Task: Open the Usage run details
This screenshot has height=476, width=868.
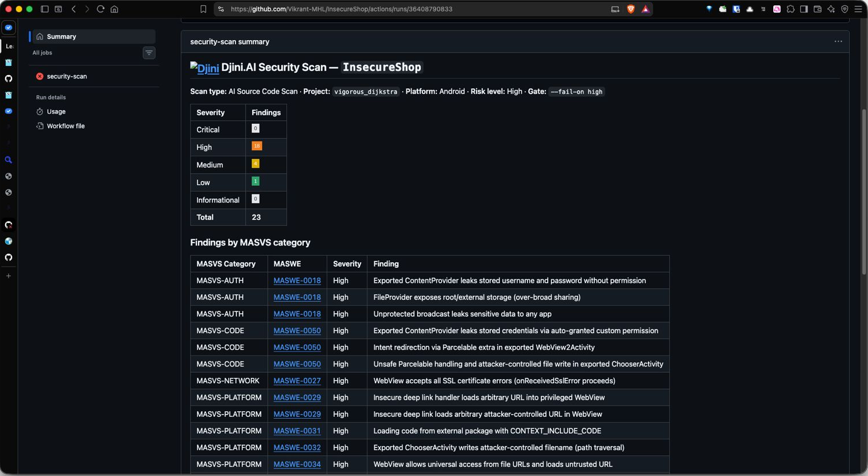Action: 56,112
